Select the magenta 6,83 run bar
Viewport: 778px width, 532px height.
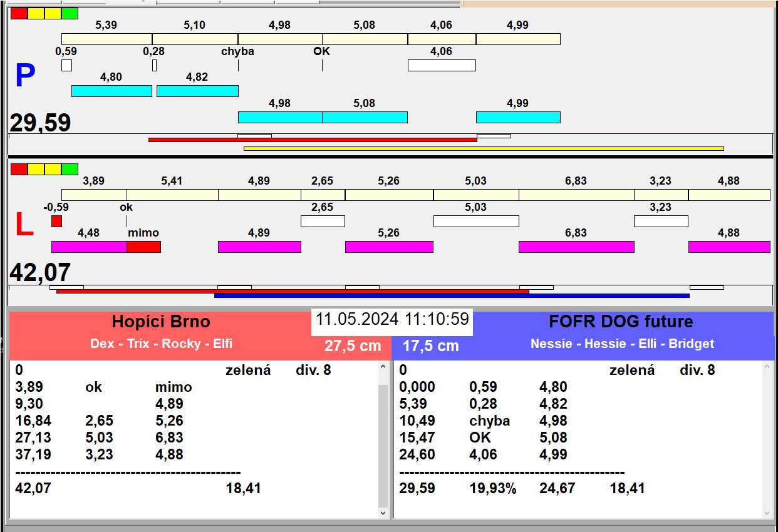pos(576,247)
